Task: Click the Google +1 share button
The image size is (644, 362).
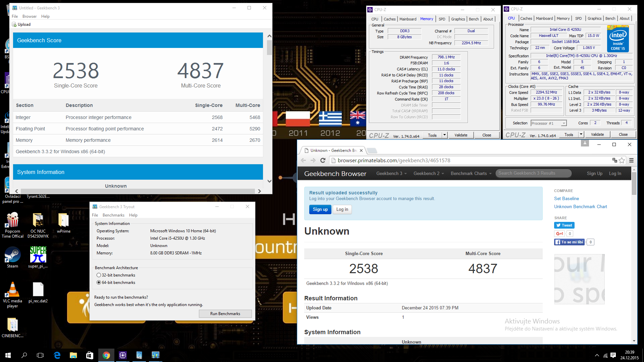Action: pos(559,234)
